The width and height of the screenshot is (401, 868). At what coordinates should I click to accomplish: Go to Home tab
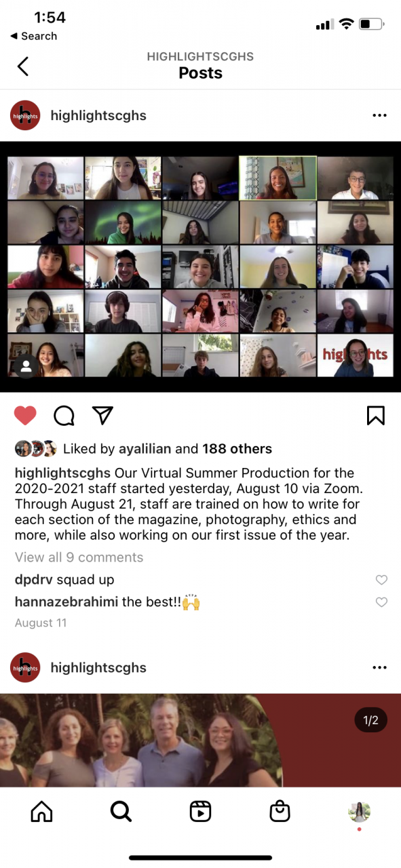tap(41, 811)
